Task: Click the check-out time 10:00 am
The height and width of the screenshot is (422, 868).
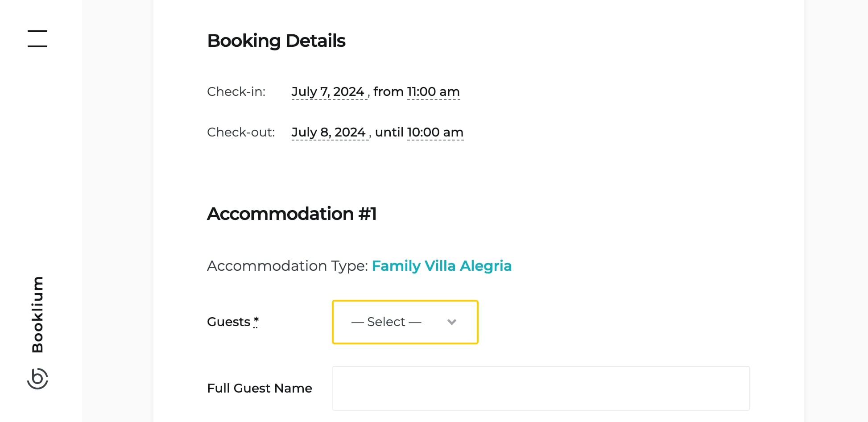Action: pos(435,132)
